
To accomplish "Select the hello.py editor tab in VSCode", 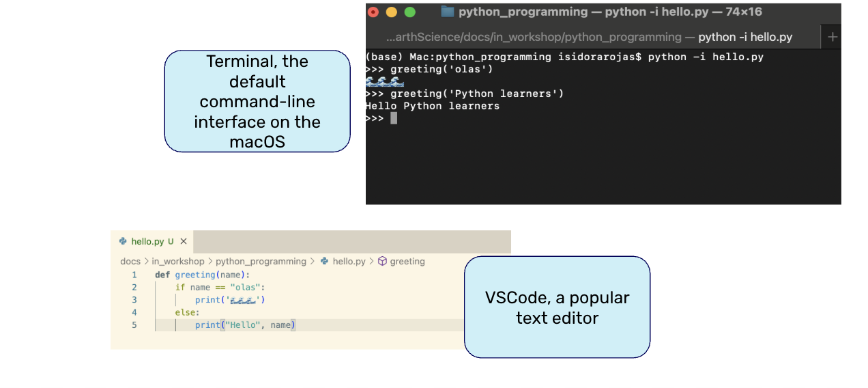I will click(152, 241).
